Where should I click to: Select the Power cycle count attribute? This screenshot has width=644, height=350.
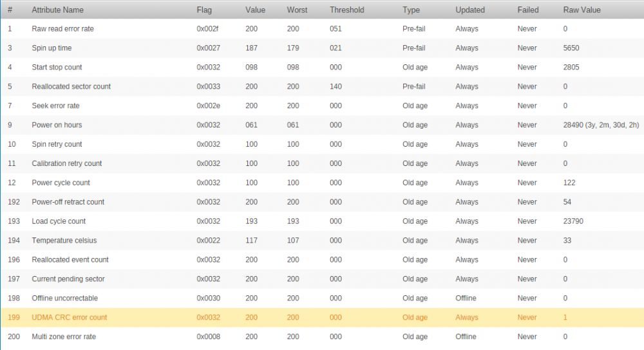click(61, 183)
